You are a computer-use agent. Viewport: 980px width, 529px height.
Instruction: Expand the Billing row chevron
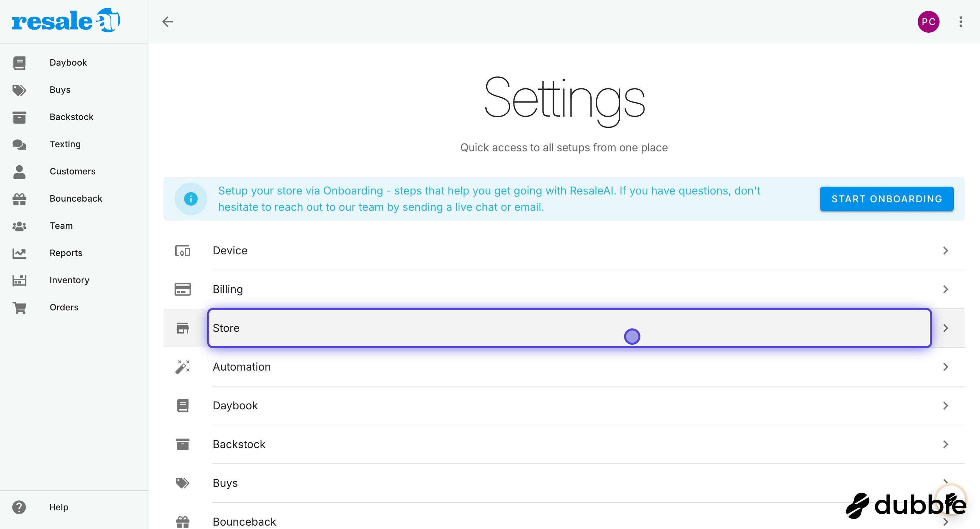(946, 289)
